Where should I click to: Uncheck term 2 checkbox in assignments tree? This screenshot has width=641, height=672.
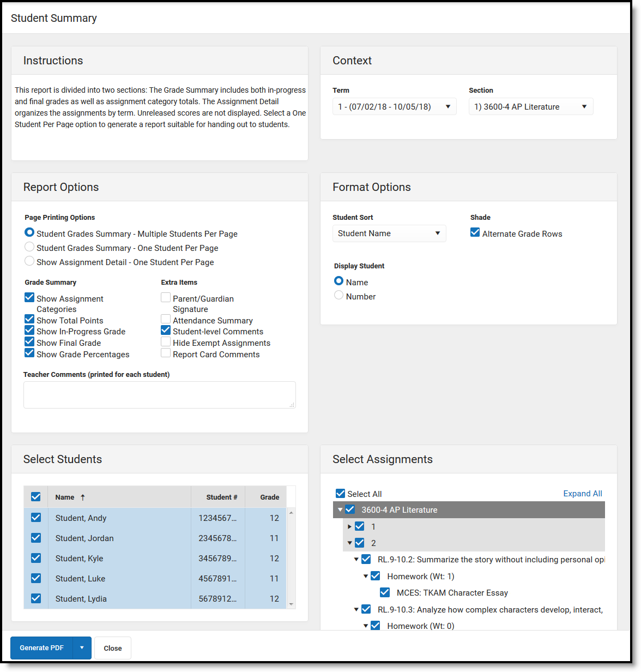point(359,543)
